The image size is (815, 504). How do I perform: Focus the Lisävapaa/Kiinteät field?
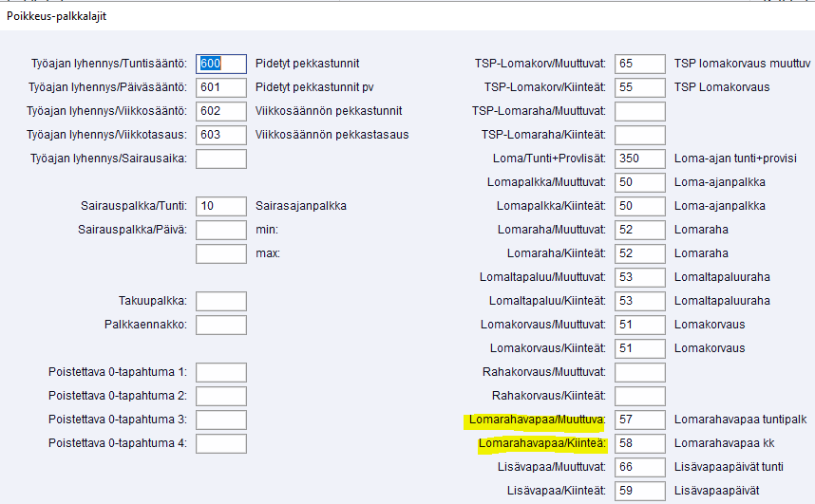coord(639,491)
